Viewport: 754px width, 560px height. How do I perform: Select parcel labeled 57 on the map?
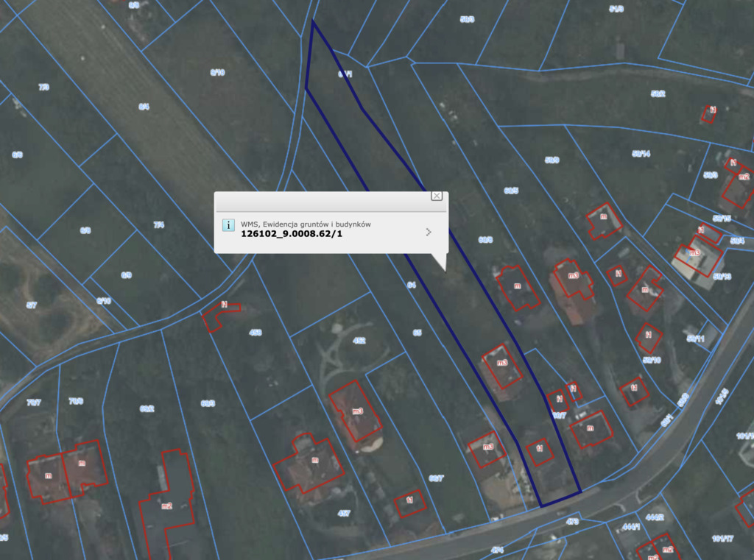point(32,305)
